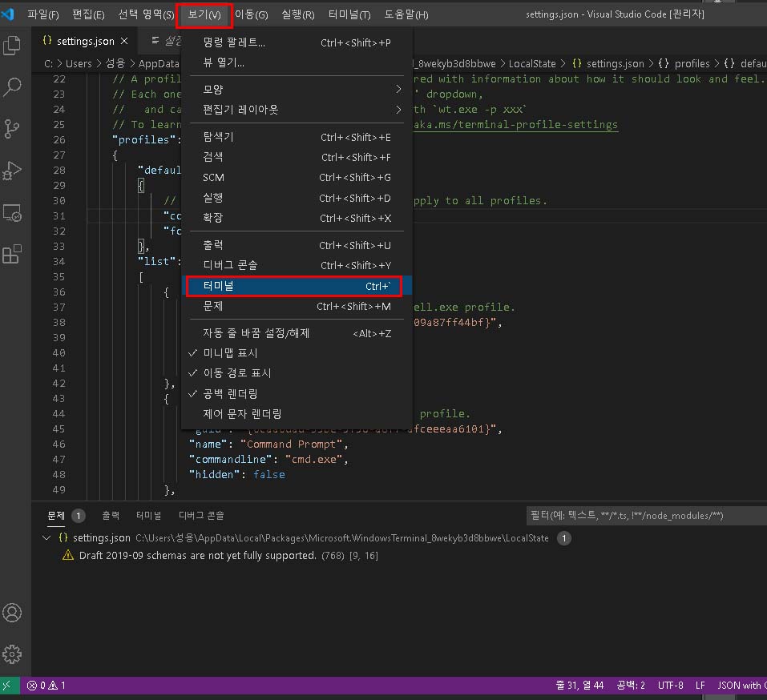Open the 도움말(H) menu
The width and height of the screenshot is (767, 700).
click(x=406, y=14)
